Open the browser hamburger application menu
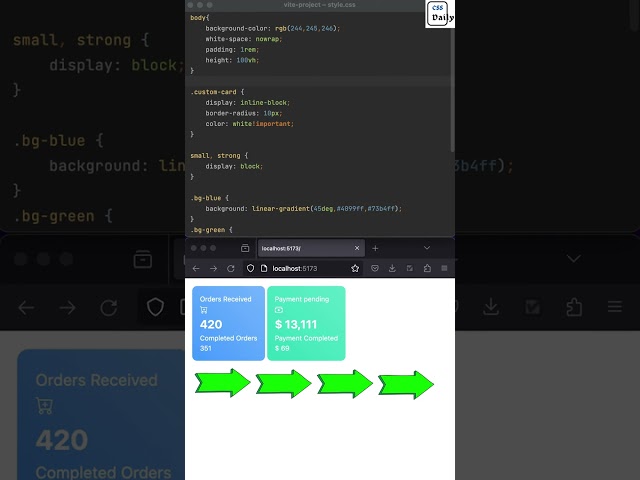Image resolution: width=640 pixels, height=480 pixels. (444, 268)
